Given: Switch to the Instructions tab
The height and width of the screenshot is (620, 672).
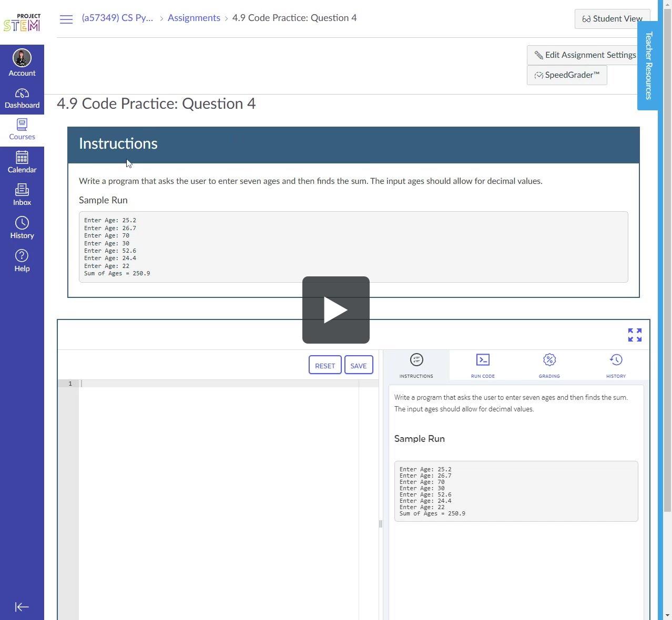Looking at the screenshot, I should coord(416,365).
